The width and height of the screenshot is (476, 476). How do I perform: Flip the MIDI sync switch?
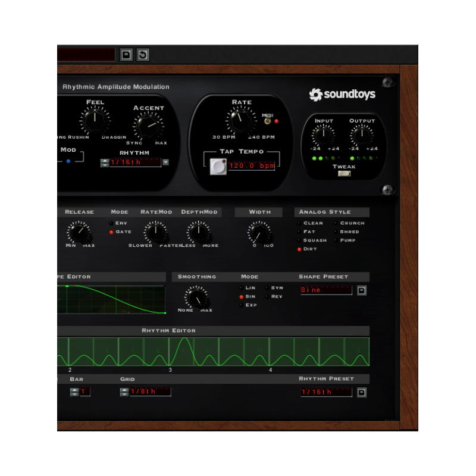[x=267, y=119]
